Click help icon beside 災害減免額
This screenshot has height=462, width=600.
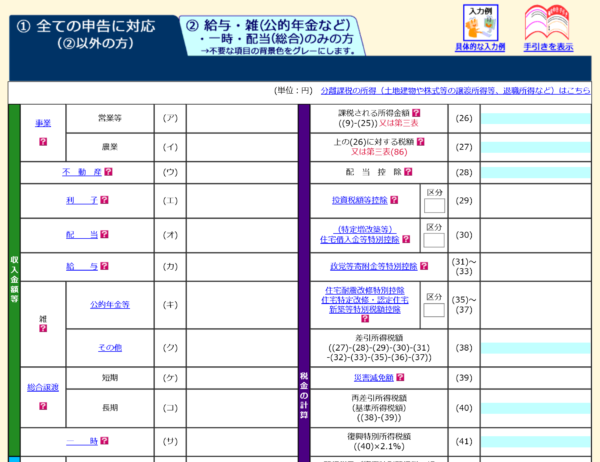click(400, 377)
